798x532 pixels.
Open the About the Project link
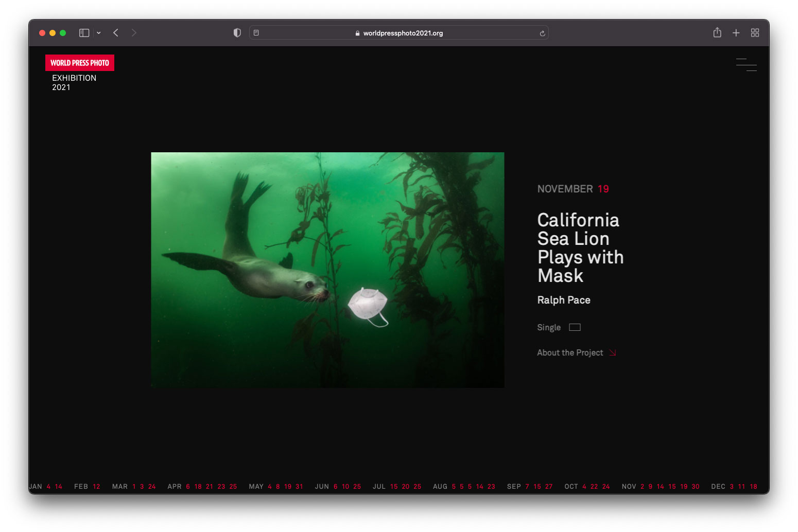pos(570,352)
